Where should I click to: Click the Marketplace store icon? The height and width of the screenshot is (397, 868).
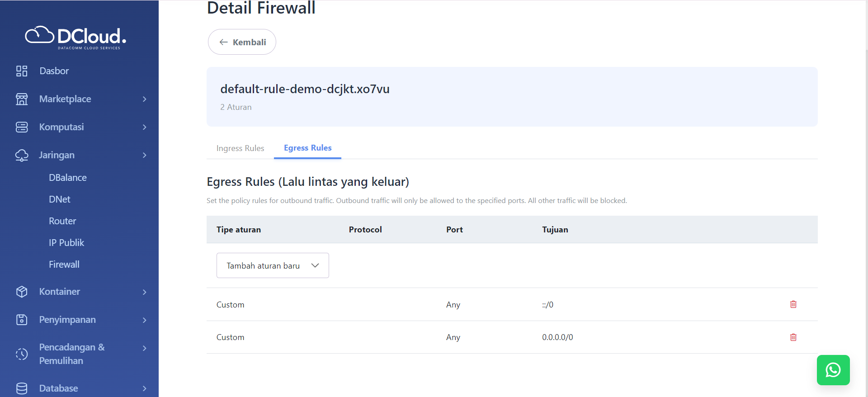(22, 99)
